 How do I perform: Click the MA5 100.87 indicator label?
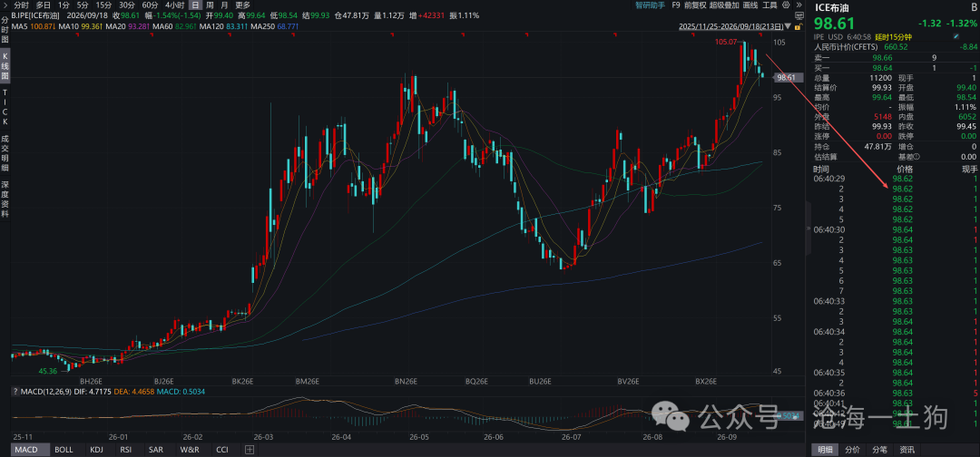(34, 26)
